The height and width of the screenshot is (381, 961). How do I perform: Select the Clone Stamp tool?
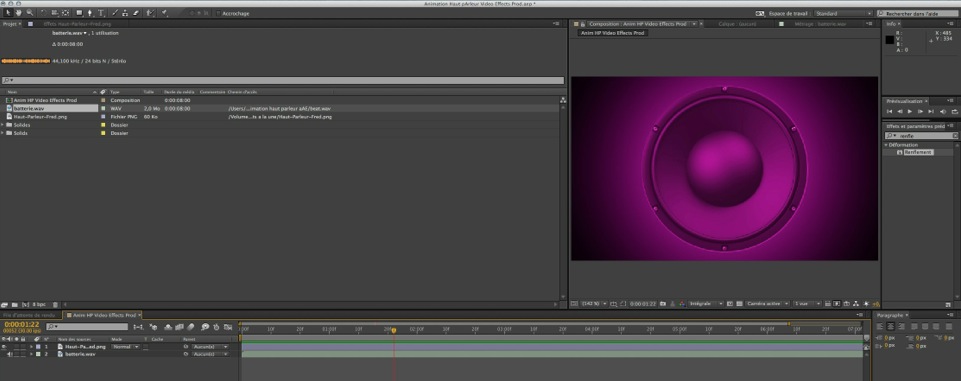click(125, 13)
